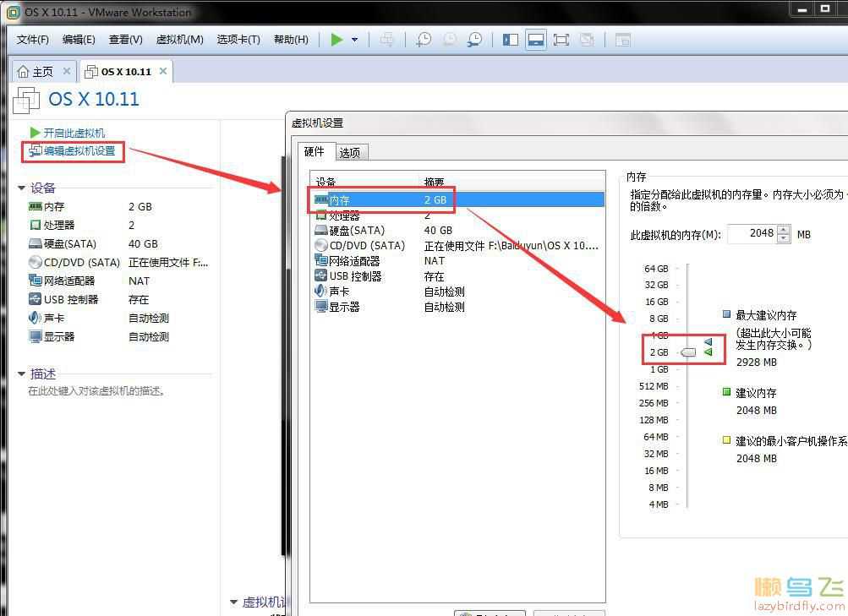Click the large OS X 10.11 VM icon

(26, 100)
